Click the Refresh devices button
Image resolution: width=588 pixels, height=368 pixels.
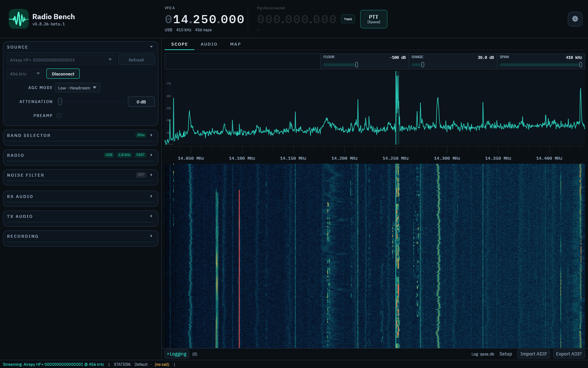(x=136, y=60)
